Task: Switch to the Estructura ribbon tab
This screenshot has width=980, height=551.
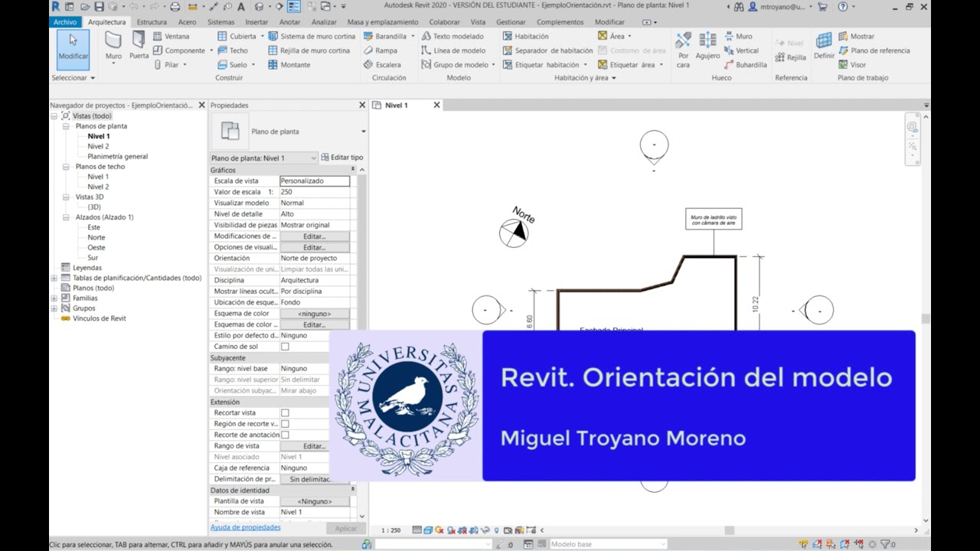Action: click(x=152, y=22)
